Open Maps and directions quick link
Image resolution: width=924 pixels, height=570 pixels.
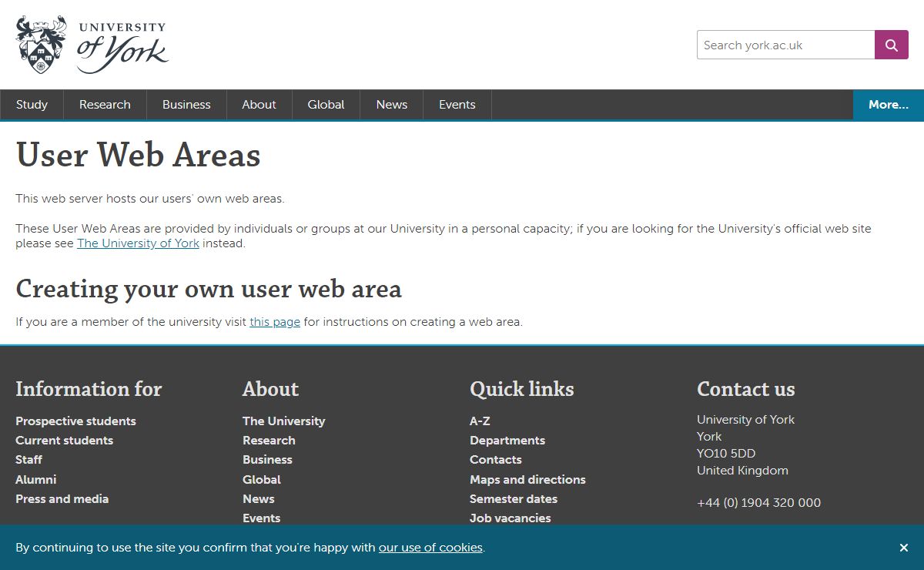(527, 479)
